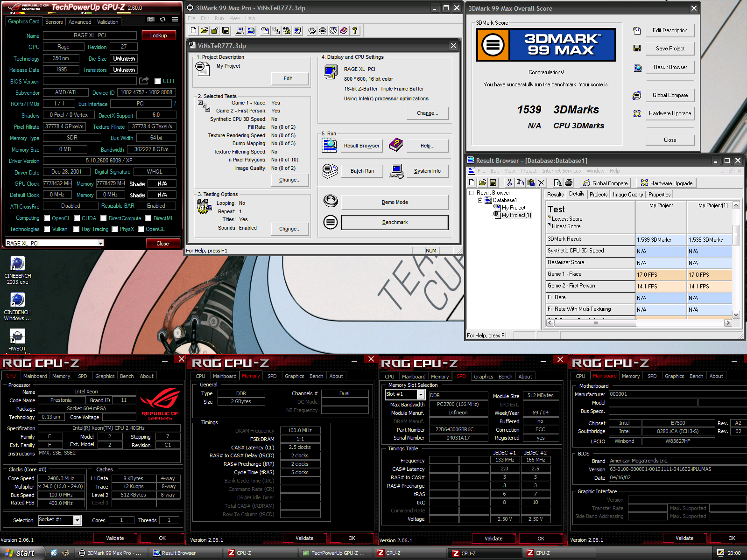Toggle the UEFI checkbox in GPU-Z
This screenshot has width=747, height=560.
point(157,81)
